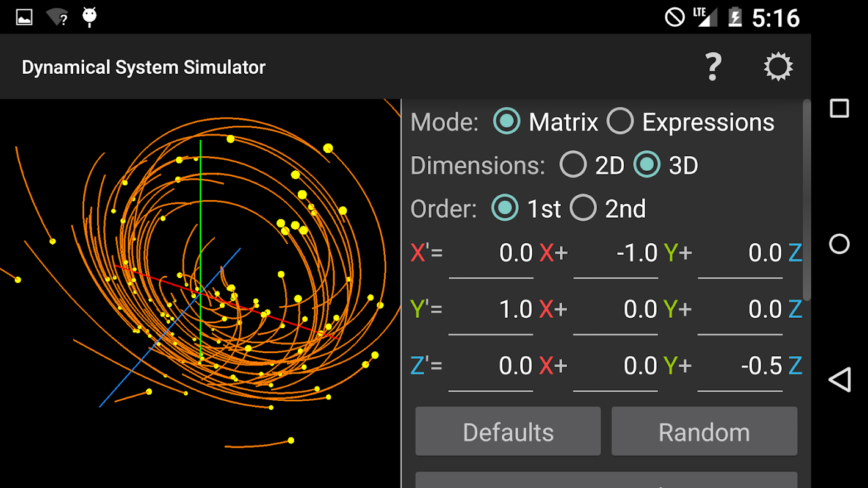Tap the image notification icon in status bar
The width and height of the screenshot is (868, 488).
pos(24,17)
